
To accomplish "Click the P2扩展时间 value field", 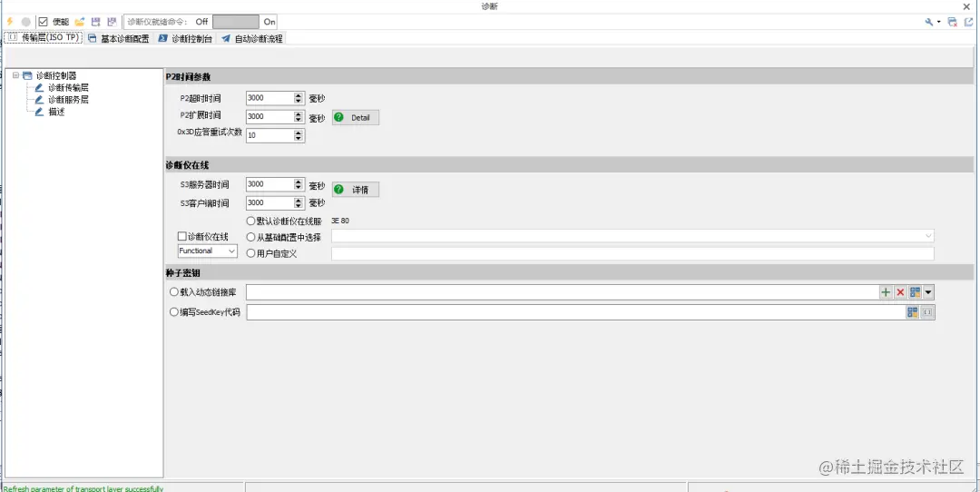I will [269, 117].
